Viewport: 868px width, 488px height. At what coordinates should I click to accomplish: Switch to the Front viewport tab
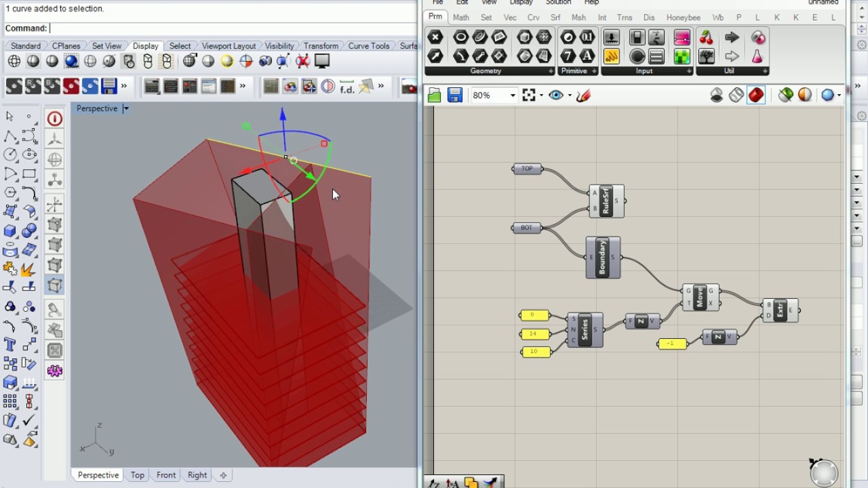tap(166, 475)
